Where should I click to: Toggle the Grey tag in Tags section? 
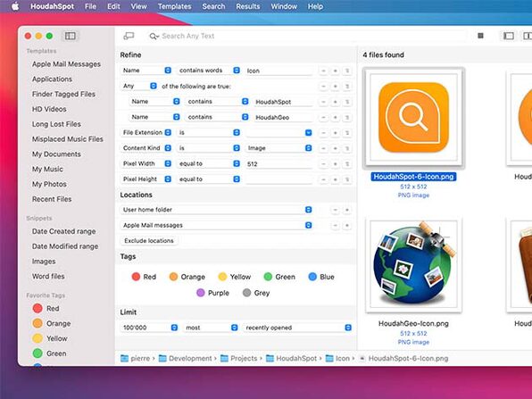coord(256,293)
